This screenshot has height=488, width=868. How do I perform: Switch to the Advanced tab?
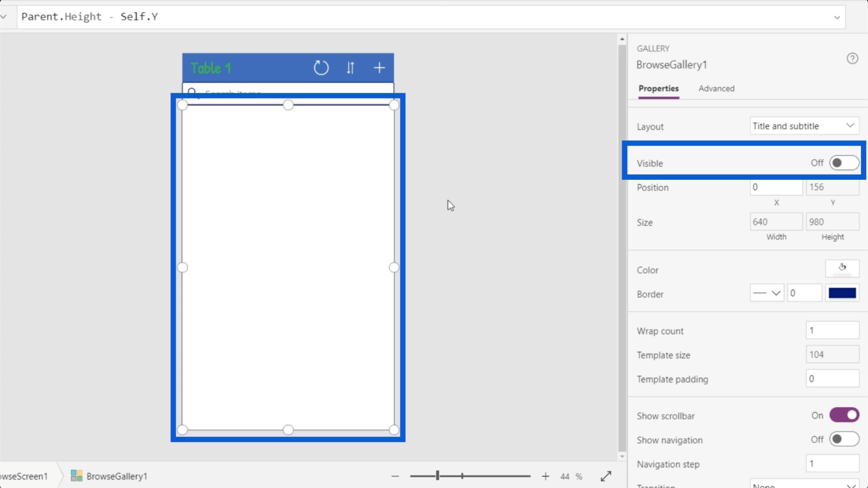pos(716,88)
